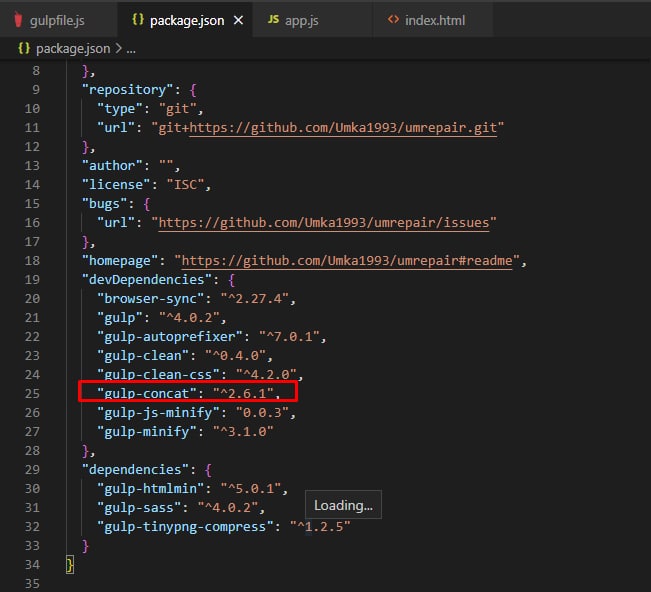The image size is (651, 592).
Task: Switch to the gulpfile.js tab
Action: [x=58, y=20]
